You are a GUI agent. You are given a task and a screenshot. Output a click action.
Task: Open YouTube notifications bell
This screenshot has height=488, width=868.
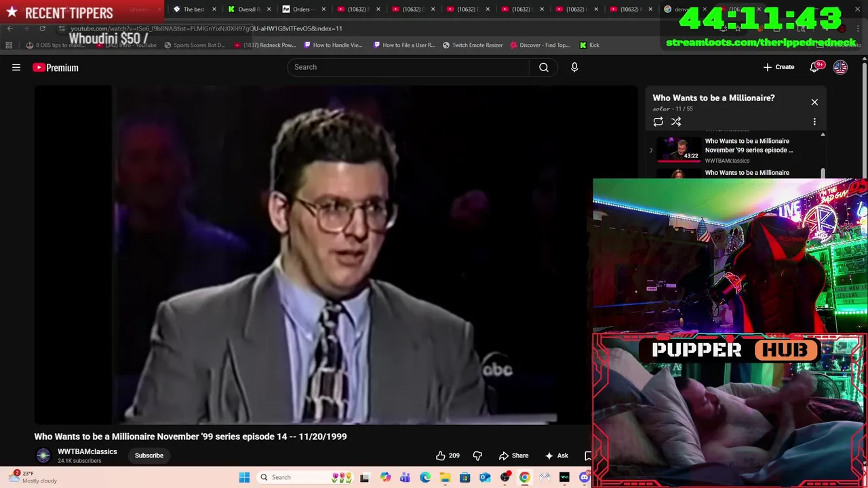pos(816,67)
